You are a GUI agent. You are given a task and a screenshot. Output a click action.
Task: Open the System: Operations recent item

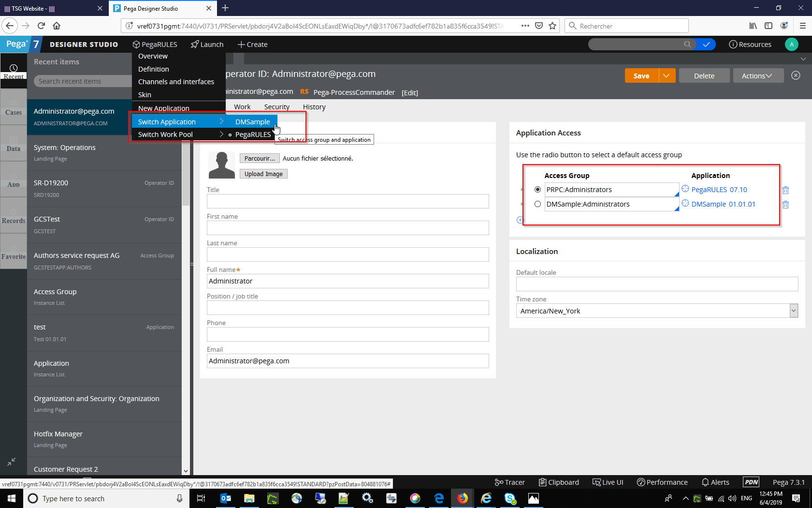pyautogui.click(x=104, y=152)
